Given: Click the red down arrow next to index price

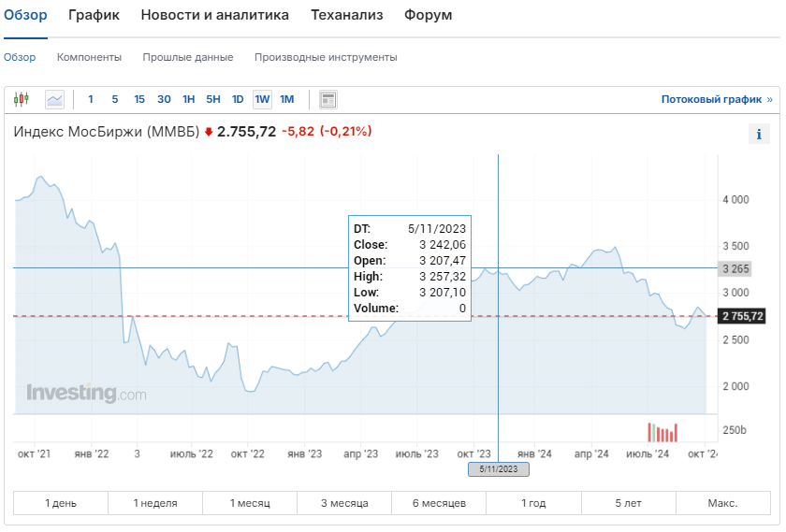Looking at the screenshot, I should (209, 132).
